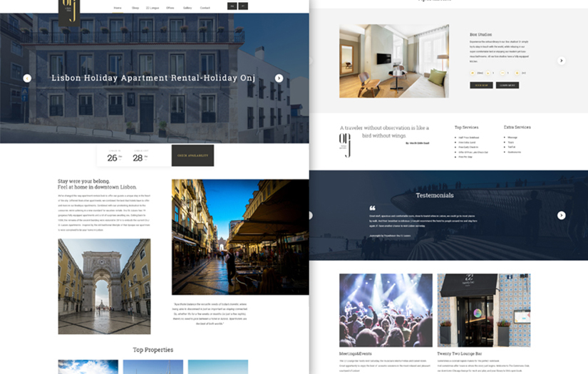The height and width of the screenshot is (374, 588).
Task: Open the Sleep menu item
Action: click(x=135, y=8)
